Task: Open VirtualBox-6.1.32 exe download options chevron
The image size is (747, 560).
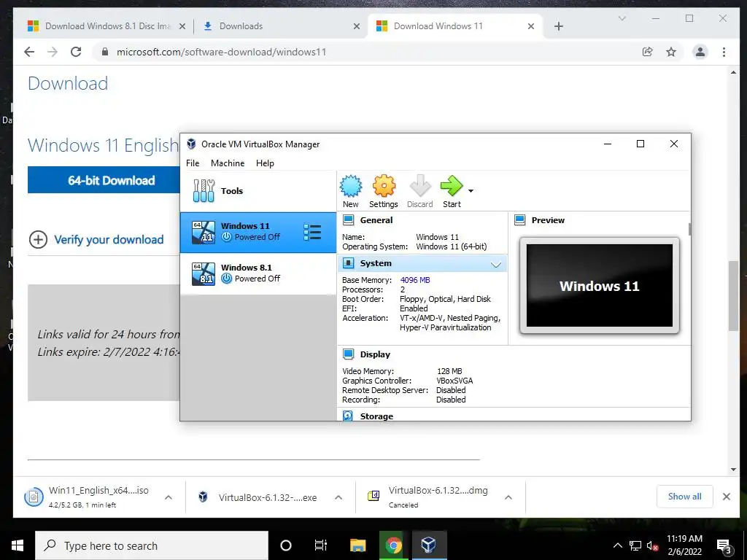Action: 338,497
